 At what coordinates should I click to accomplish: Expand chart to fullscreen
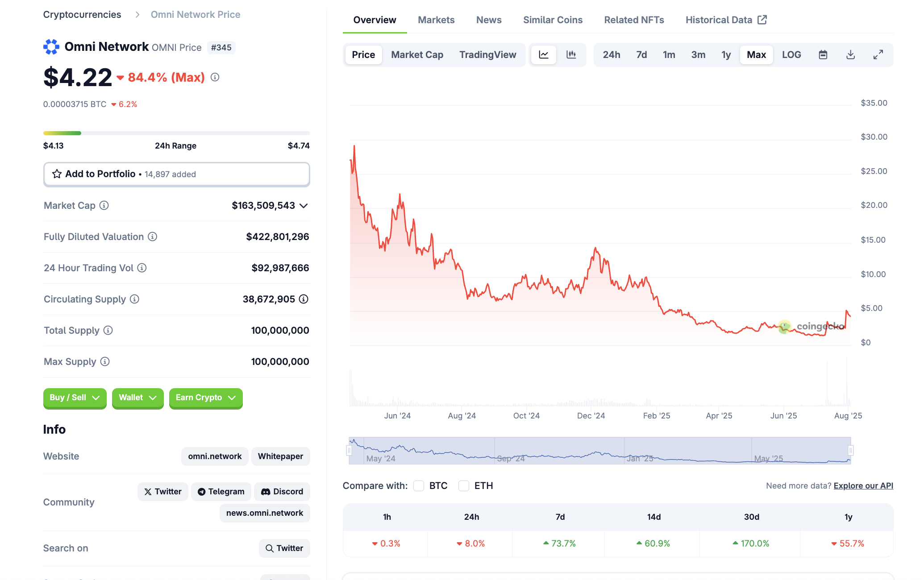click(878, 55)
